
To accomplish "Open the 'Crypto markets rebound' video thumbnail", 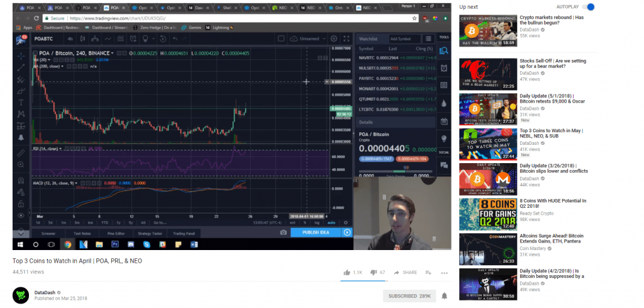I will coord(488,31).
